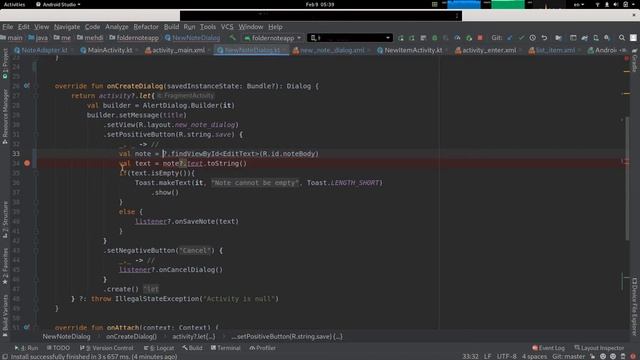Viewport: 640px width, 360px height.
Task: Click the Git update project arrow icon
Action: 510,38
